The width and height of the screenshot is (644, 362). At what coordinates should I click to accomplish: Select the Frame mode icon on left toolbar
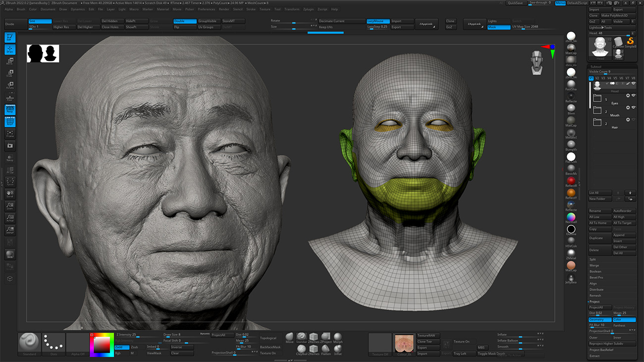(x=10, y=135)
